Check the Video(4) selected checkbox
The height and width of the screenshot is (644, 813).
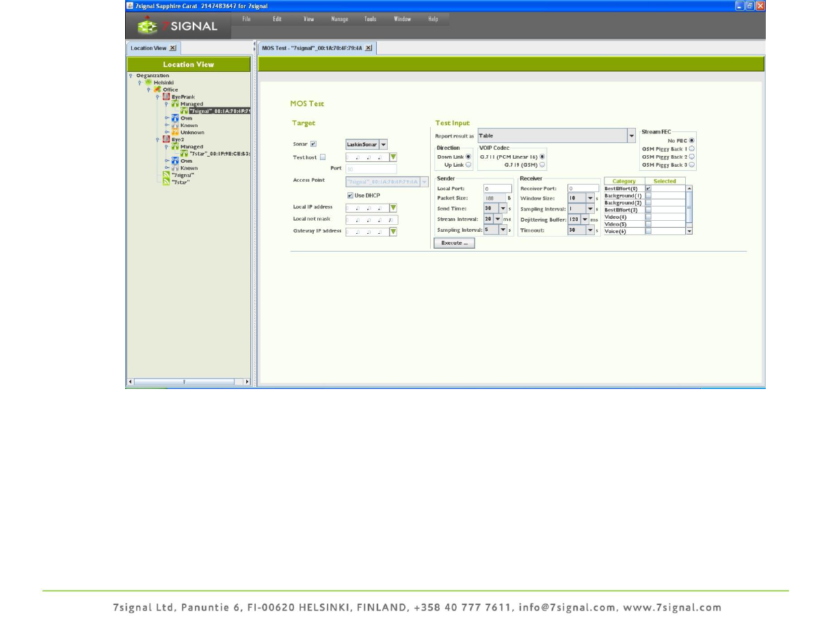tap(648, 217)
